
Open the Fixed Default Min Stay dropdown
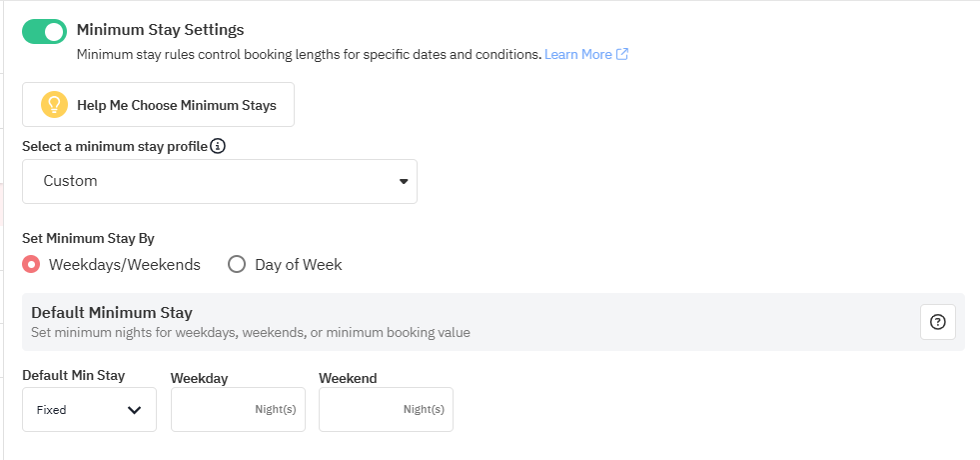point(89,409)
